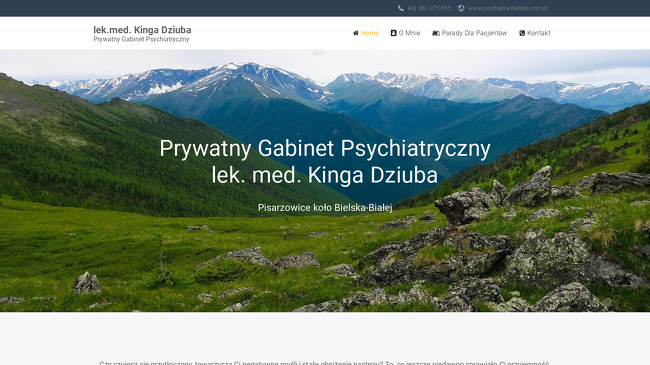This screenshot has width=650, height=365.
Task: Open Porady Dla Pacjentów menu item
Action: coord(474,33)
